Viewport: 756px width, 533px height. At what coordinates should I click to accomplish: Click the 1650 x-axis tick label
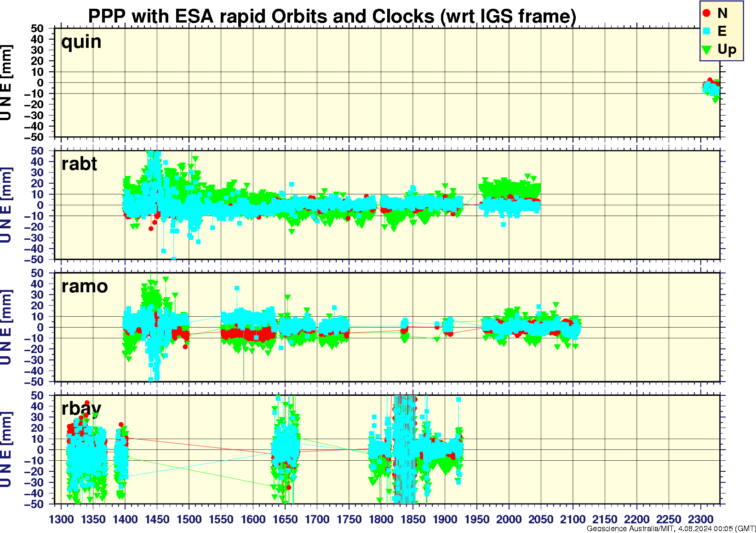(x=285, y=519)
